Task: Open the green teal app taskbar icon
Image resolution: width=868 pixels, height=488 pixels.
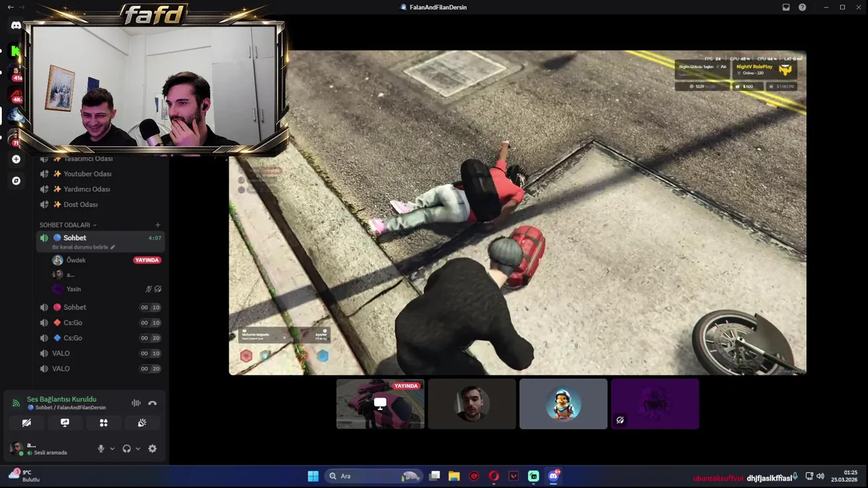Action: click(534, 476)
